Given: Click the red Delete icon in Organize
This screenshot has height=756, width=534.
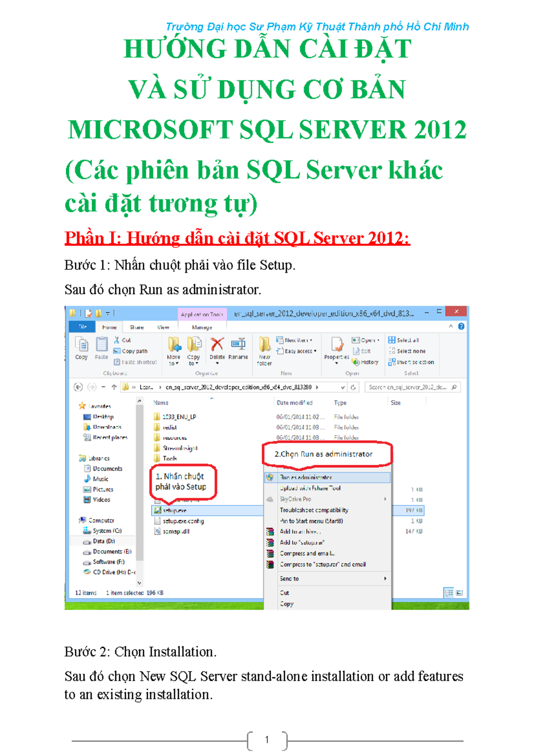Looking at the screenshot, I should pos(217,344).
